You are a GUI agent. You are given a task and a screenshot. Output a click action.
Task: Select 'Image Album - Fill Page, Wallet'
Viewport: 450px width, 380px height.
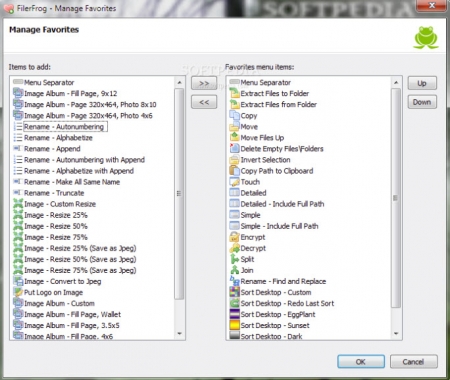(72, 314)
